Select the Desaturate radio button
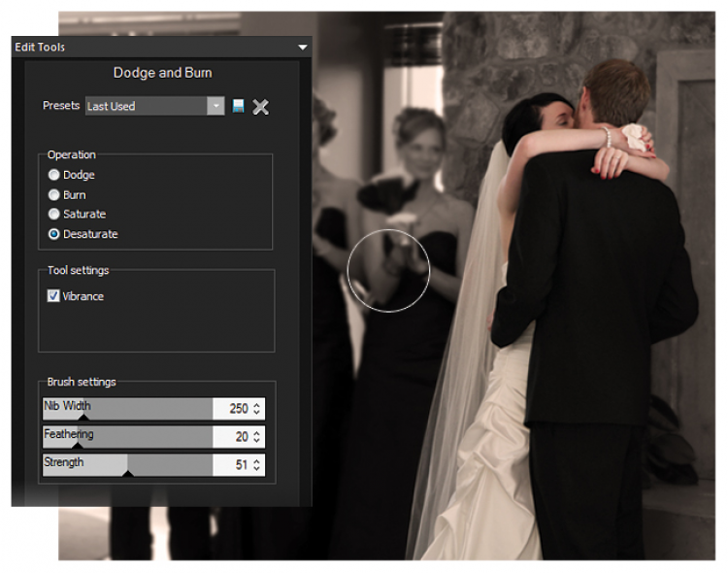 click(53, 234)
